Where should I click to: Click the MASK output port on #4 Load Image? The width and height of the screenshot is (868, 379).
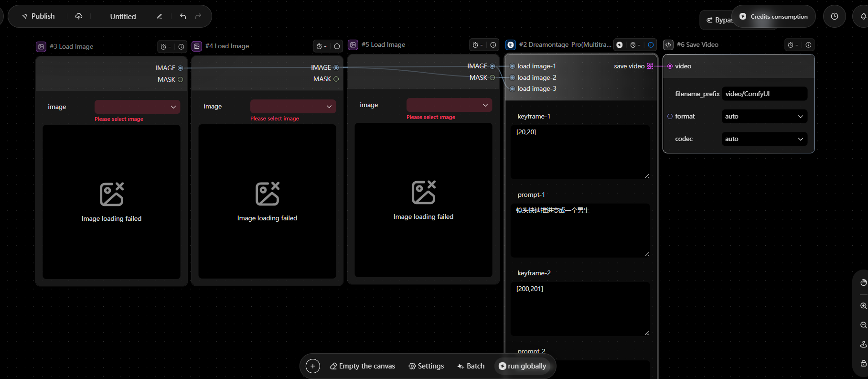[336, 79]
